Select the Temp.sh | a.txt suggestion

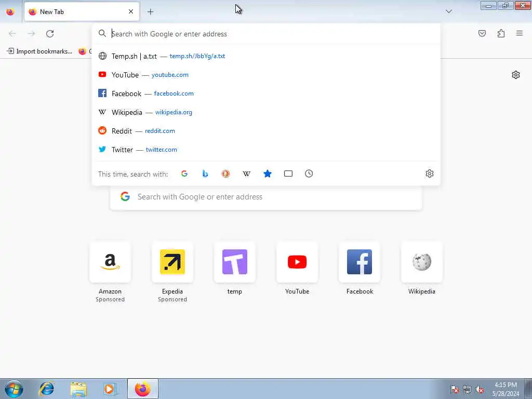click(265, 56)
